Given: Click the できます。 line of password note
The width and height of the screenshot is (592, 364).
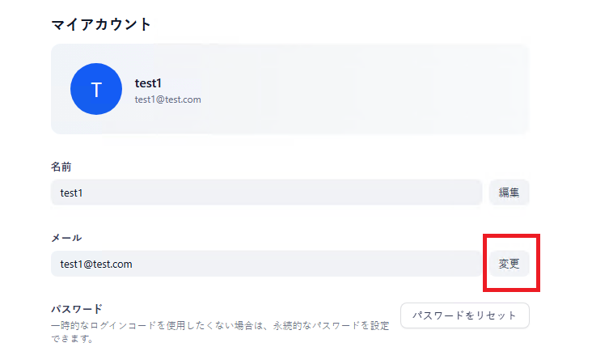Looking at the screenshot, I should point(72,339).
